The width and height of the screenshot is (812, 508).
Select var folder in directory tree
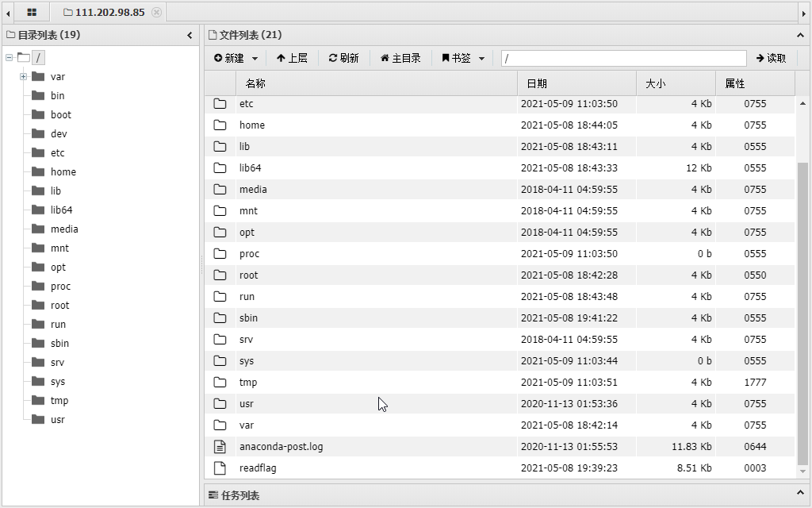(x=57, y=77)
